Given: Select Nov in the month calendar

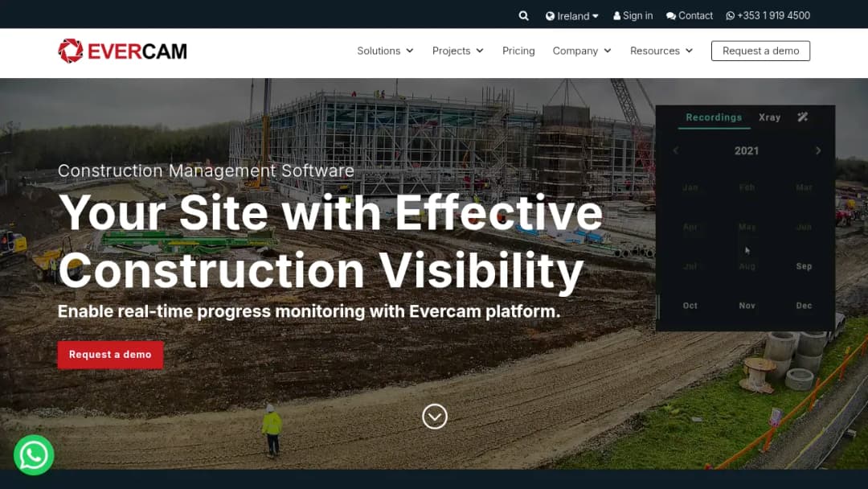Looking at the screenshot, I should coord(747,306).
